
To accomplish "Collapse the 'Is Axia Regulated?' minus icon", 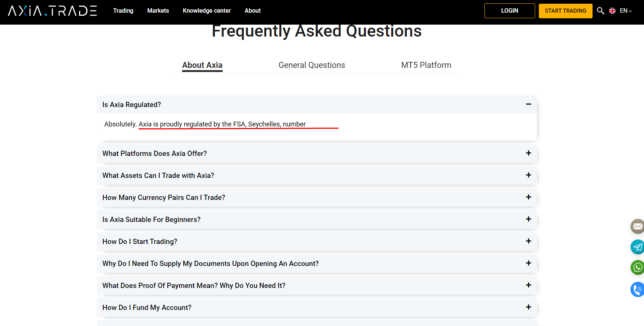I will (x=528, y=104).
